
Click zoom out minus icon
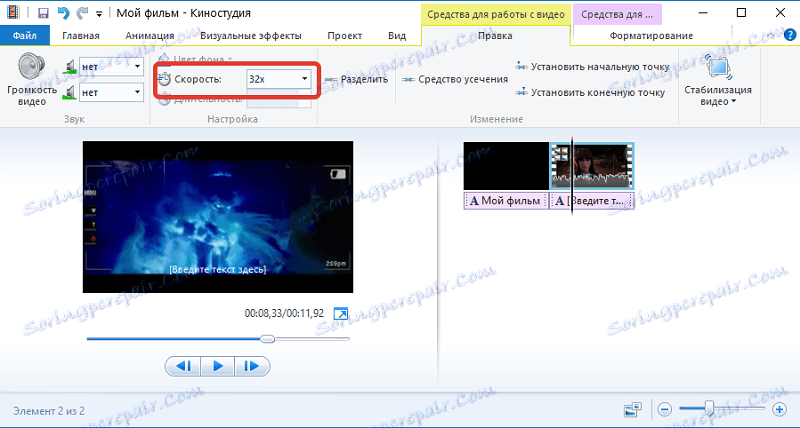664,409
